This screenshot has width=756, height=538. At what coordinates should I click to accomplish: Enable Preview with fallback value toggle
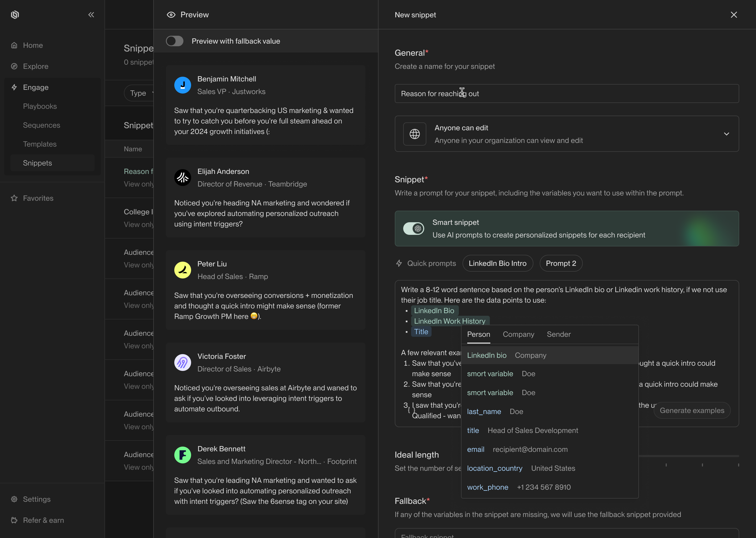(x=175, y=41)
